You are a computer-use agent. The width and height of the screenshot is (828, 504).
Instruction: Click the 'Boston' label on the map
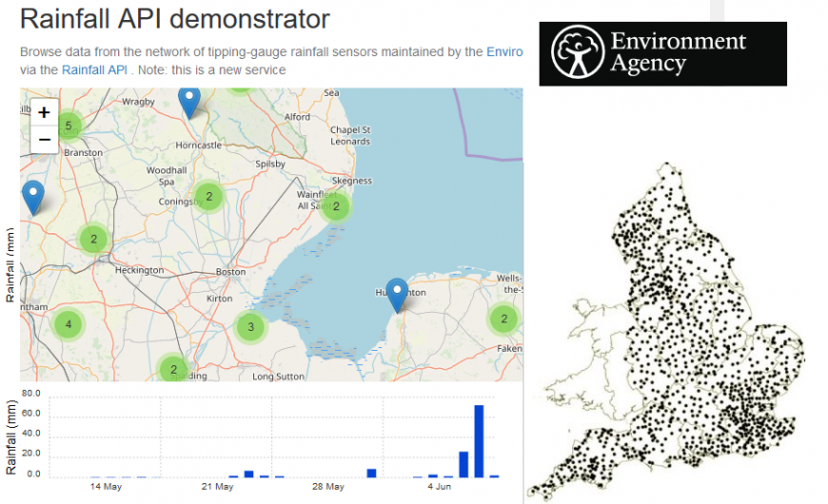[230, 272]
